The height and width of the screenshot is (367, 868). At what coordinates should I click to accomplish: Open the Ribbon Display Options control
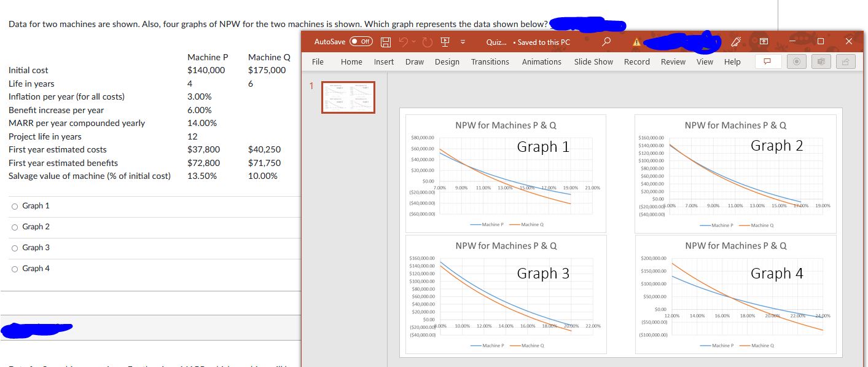click(x=764, y=41)
